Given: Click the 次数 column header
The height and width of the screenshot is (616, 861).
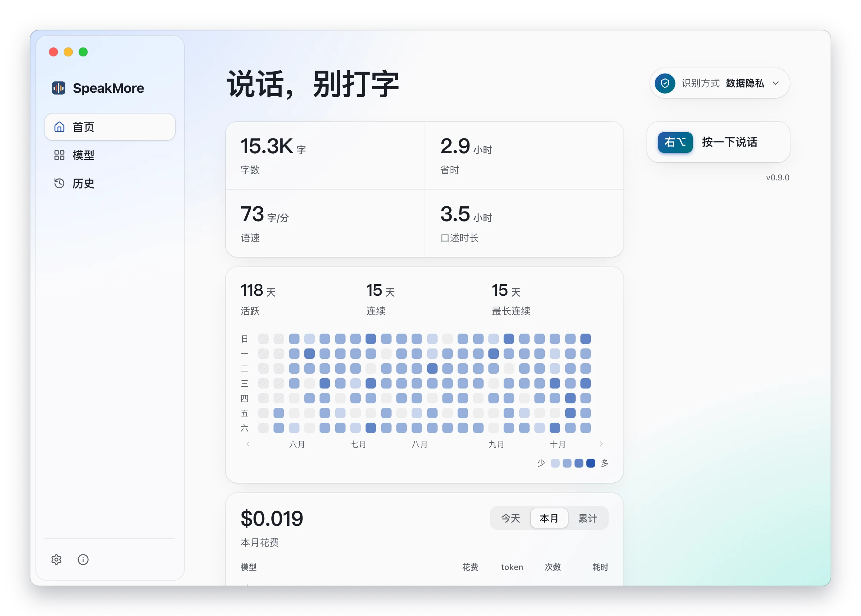Looking at the screenshot, I should point(553,567).
